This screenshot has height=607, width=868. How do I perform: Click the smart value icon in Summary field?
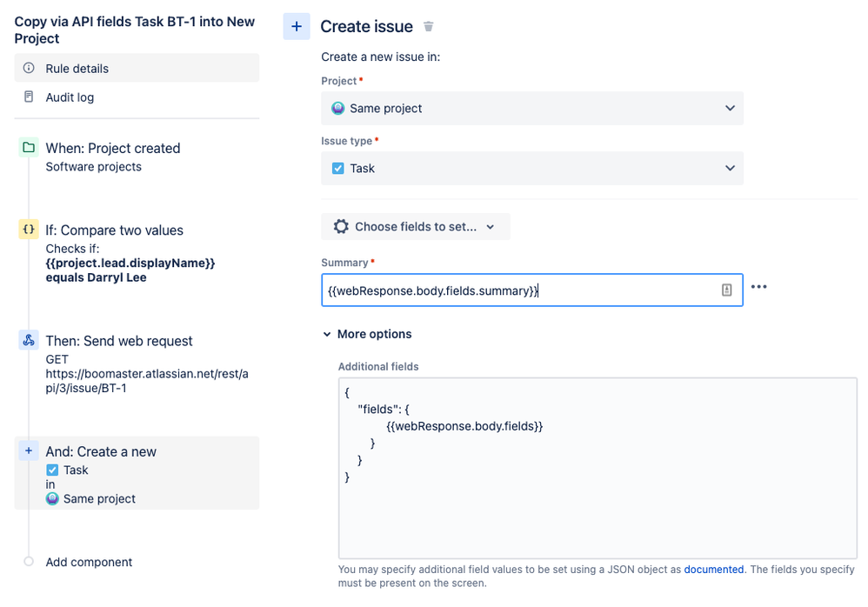pos(727,290)
